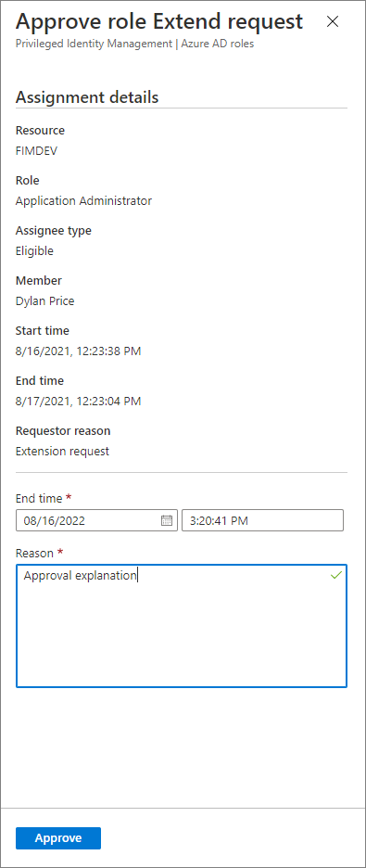
Task: Select the member name 'Dylan Price'
Action: pyautogui.click(x=44, y=301)
